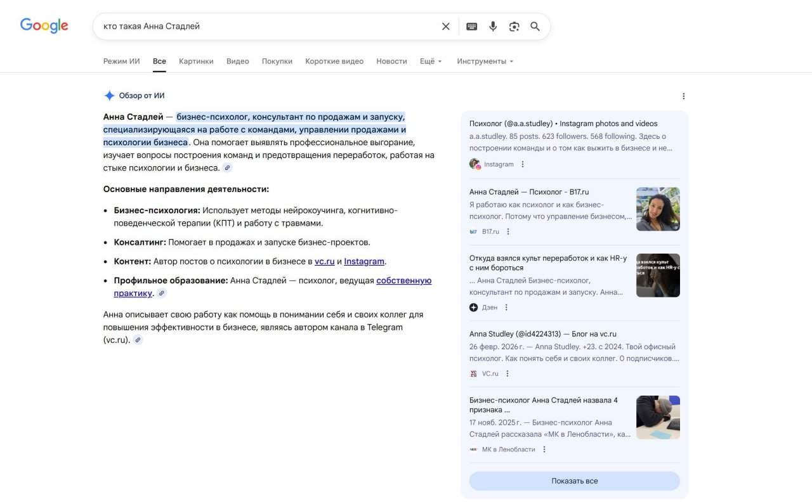Open the Anna Studley vc.ru blog result
812x504 pixels.
point(542,334)
